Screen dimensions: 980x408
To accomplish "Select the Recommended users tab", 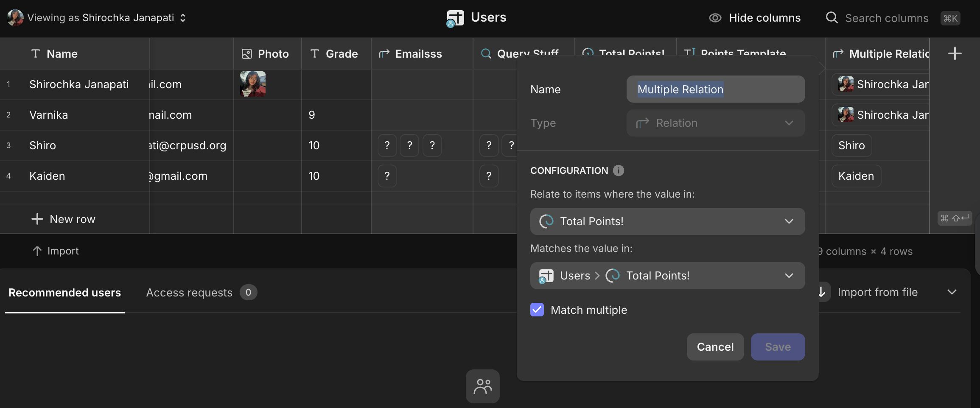I will 65,293.
